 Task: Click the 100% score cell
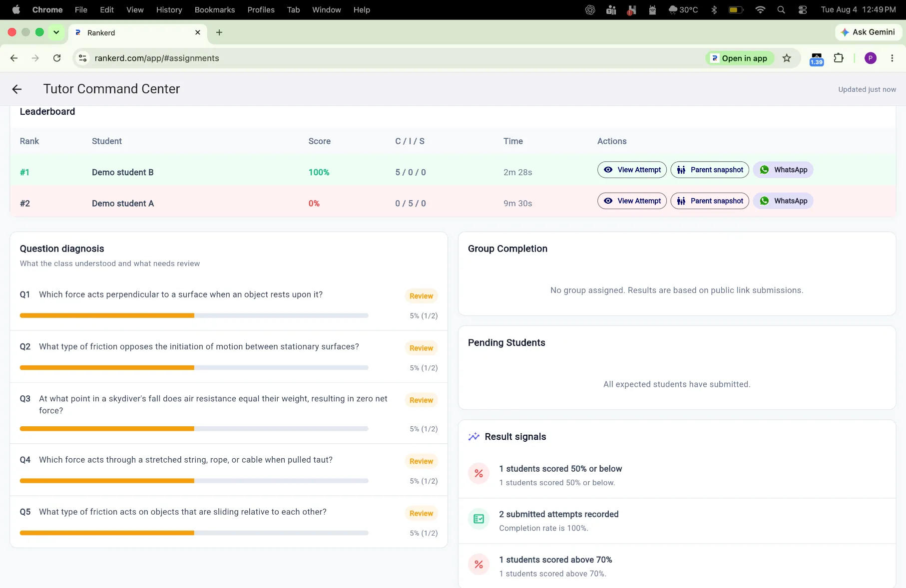[319, 172]
